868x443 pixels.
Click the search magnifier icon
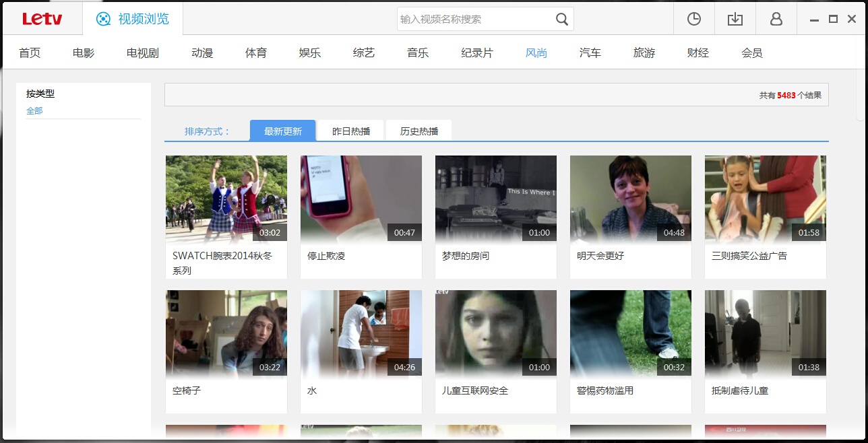[561, 19]
